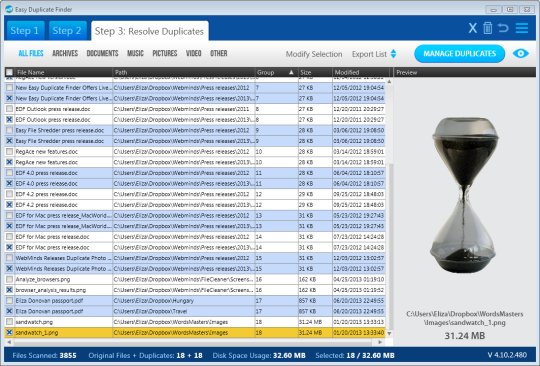Filter by Documents

[102, 53]
